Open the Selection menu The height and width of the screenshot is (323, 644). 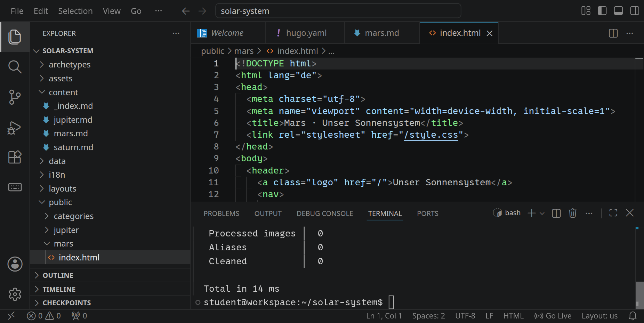point(75,11)
